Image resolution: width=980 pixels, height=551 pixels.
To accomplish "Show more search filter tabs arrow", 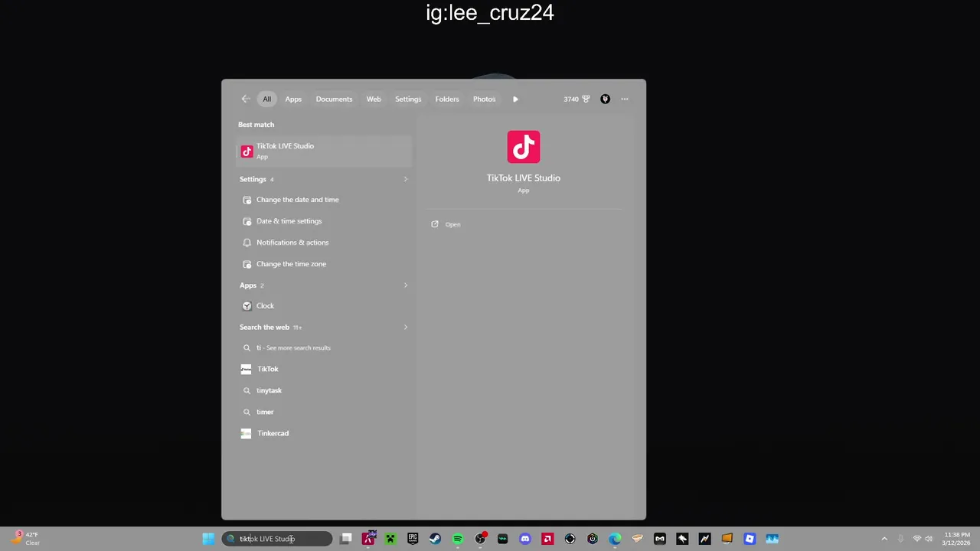I will coord(515,99).
